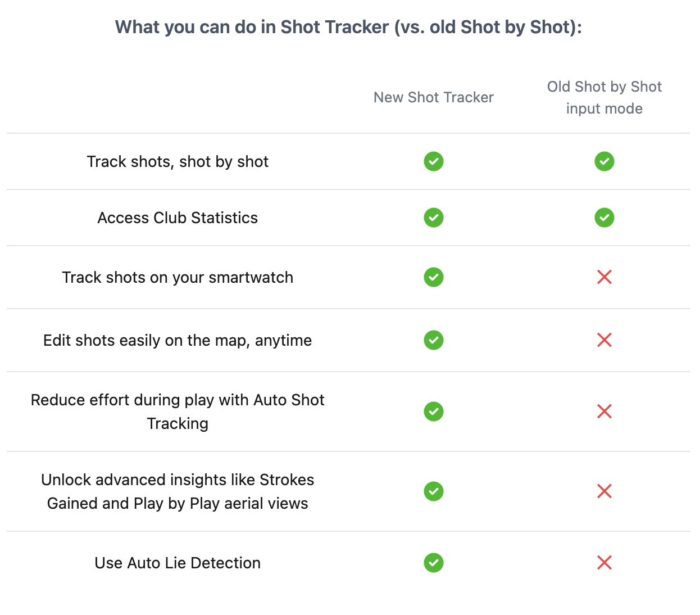Click the Track shots on your smartwatch label
This screenshot has width=700, height=615.
tap(178, 277)
